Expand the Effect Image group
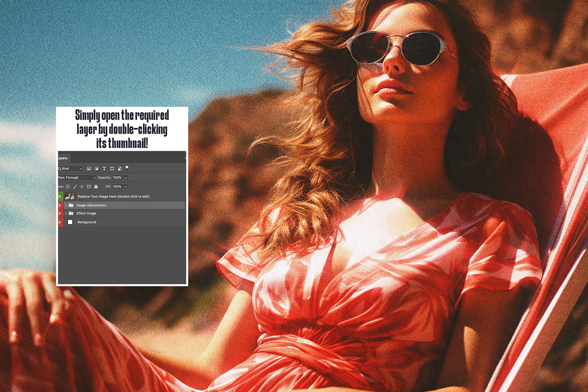This screenshot has height=392, width=588. coord(66,213)
